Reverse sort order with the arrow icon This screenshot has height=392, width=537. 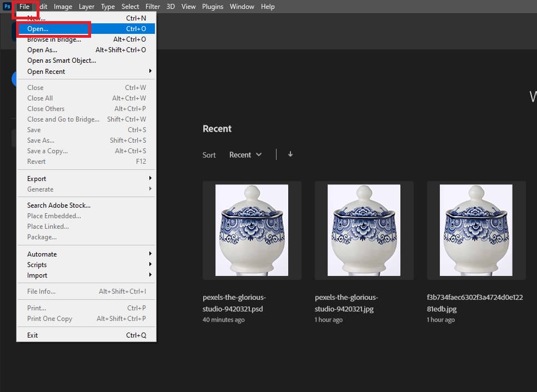click(x=290, y=154)
